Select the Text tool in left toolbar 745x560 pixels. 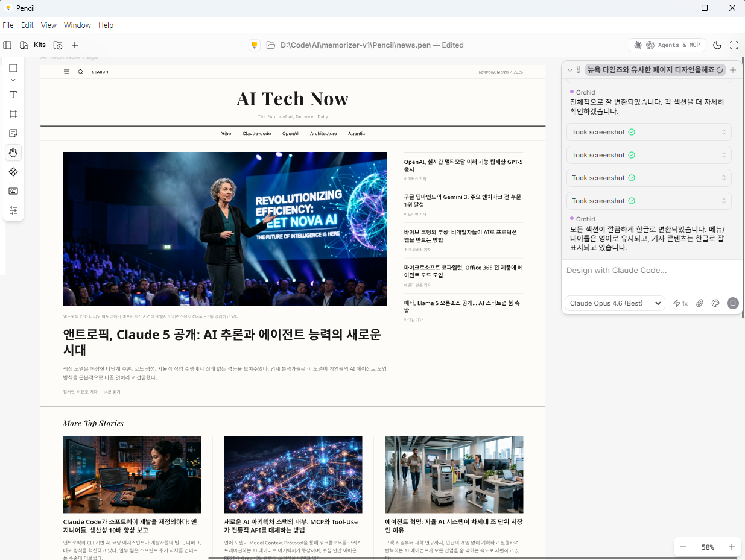(x=13, y=95)
